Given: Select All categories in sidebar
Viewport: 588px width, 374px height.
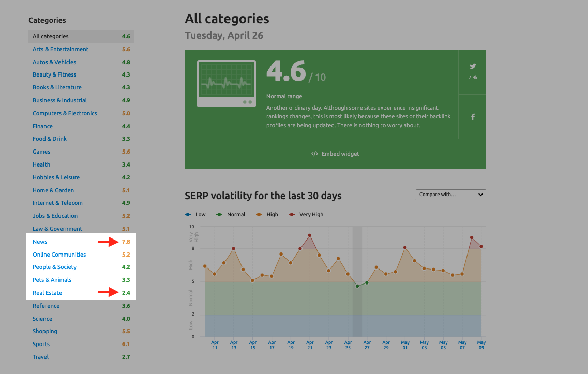Looking at the screenshot, I should (50, 36).
